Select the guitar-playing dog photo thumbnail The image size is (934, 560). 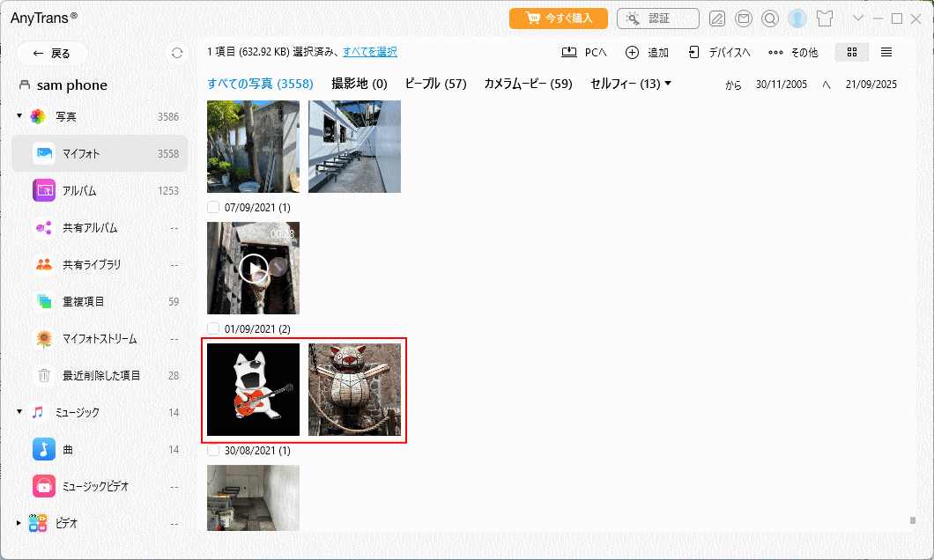[x=253, y=389]
